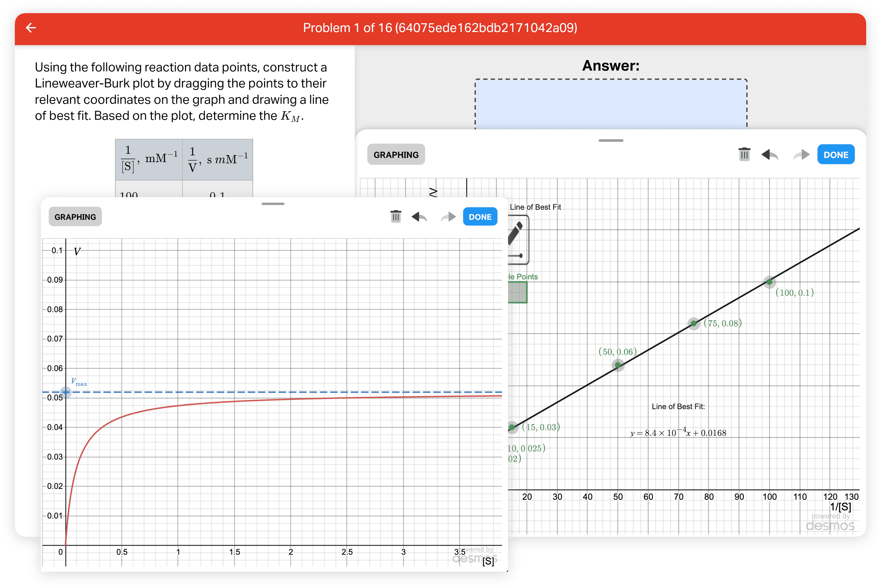
Task: Redo action in the front graphing panel
Action: (x=448, y=217)
